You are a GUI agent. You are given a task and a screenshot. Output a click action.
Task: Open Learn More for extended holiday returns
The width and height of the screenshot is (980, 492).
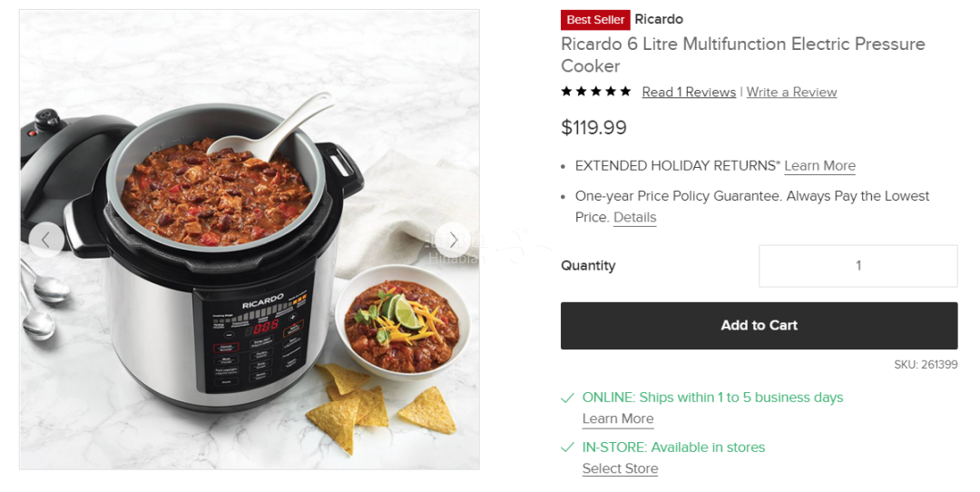820,166
